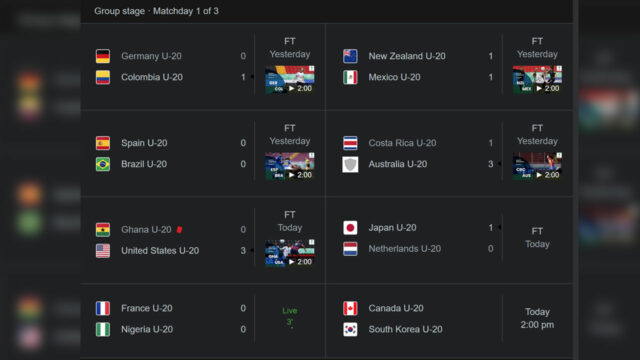Viewport: 640px width, 360px height.
Task: Click the Group stage Matchday 1 header
Action: (x=156, y=11)
